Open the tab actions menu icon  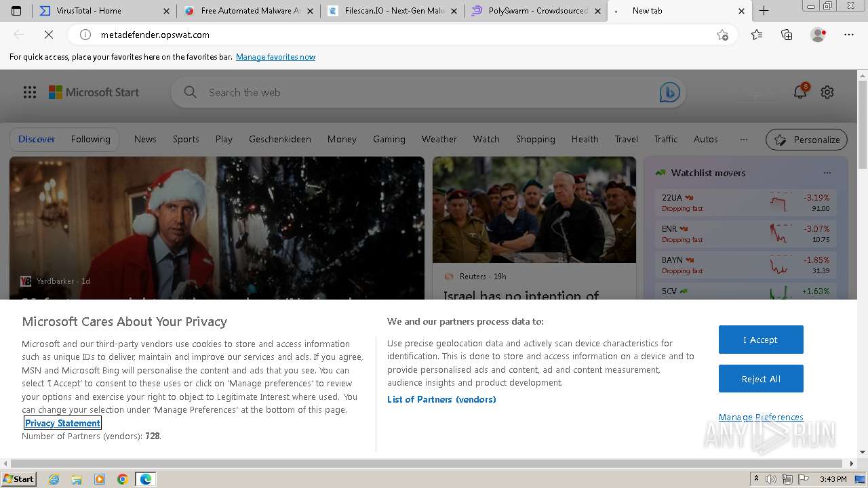tap(16, 11)
